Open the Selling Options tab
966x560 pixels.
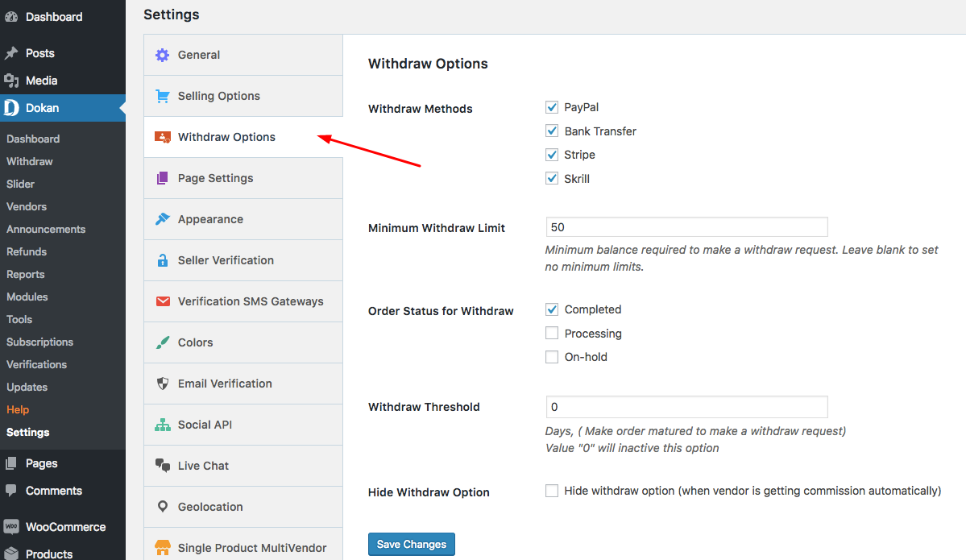point(243,96)
